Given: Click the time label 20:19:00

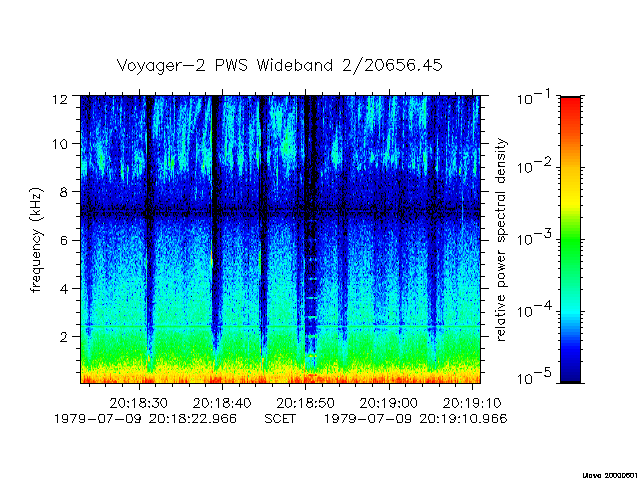Looking at the screenshot, I should [389, 403].
